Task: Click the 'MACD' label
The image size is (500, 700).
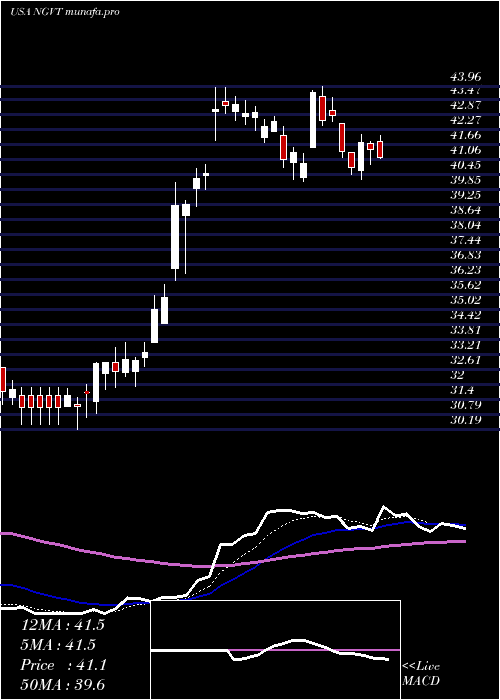Action: coord(419,682)
